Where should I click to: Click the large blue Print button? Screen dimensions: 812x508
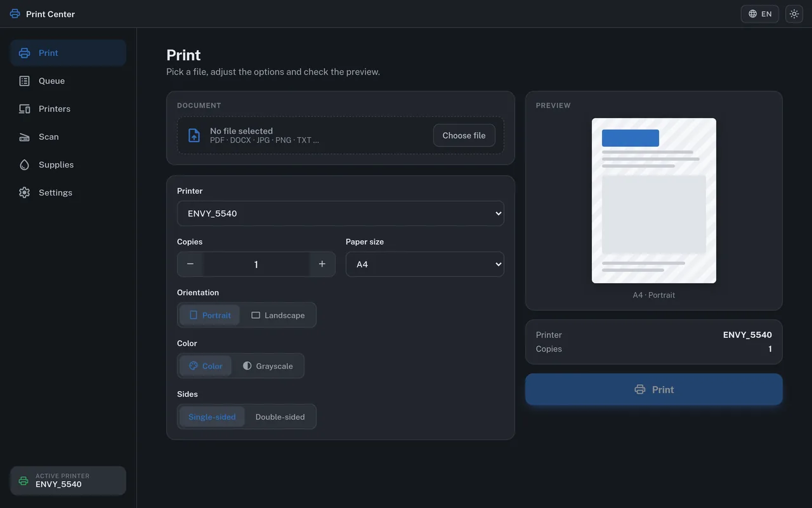coord(654,390)
